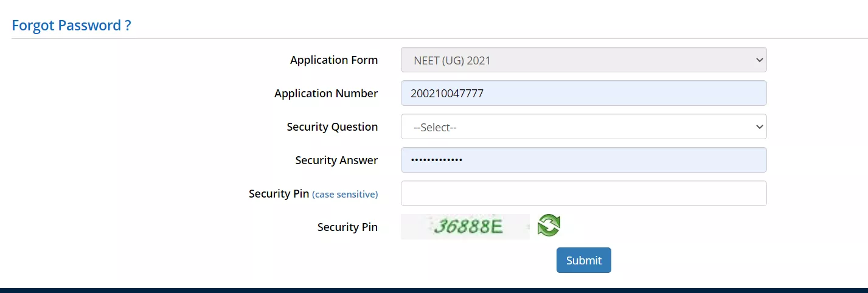Click the 36888E captcha image
868x293 pixels.
[465, 227]
